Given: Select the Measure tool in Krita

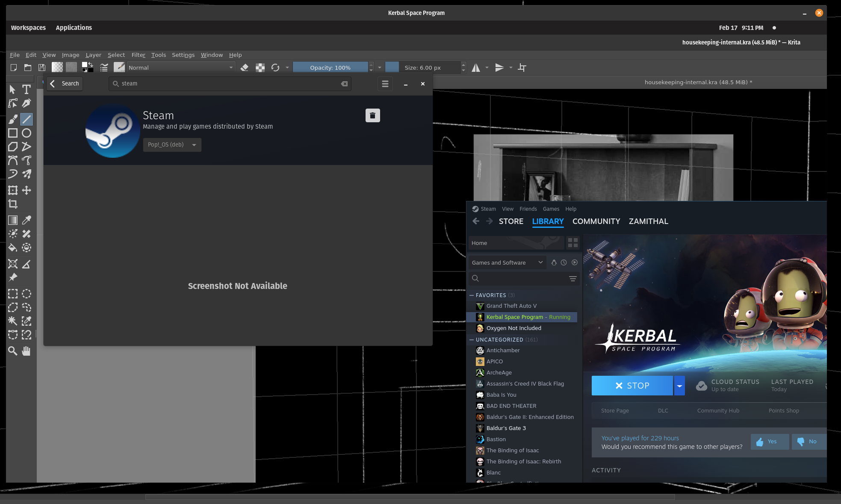Looking at the screenshot, I should pyautogui.click(x=27, y=264).
